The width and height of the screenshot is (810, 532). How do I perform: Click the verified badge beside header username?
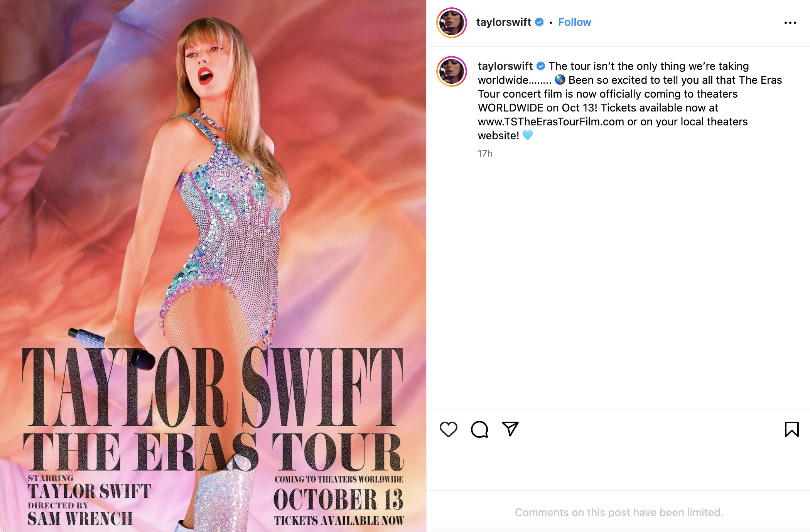(x=539, y=22)
